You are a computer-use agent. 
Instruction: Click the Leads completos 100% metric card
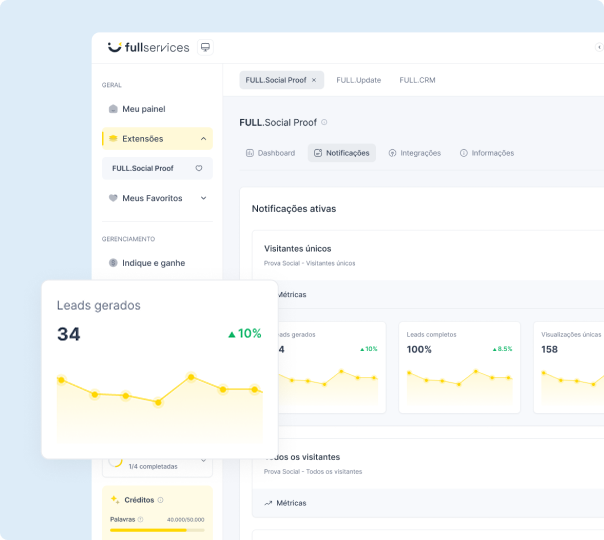(x=459, y=367)
